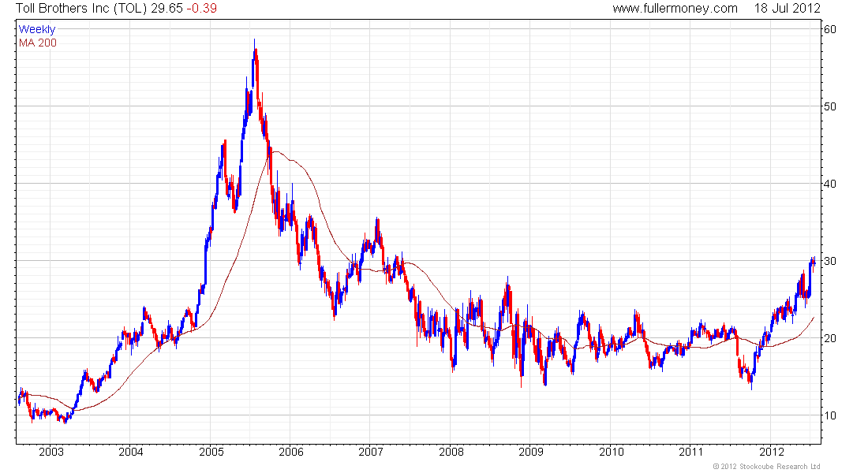This screenshot has height=473, width=868.
Task: Select the red 'MA 200' legend label
Action: [38, 43]
